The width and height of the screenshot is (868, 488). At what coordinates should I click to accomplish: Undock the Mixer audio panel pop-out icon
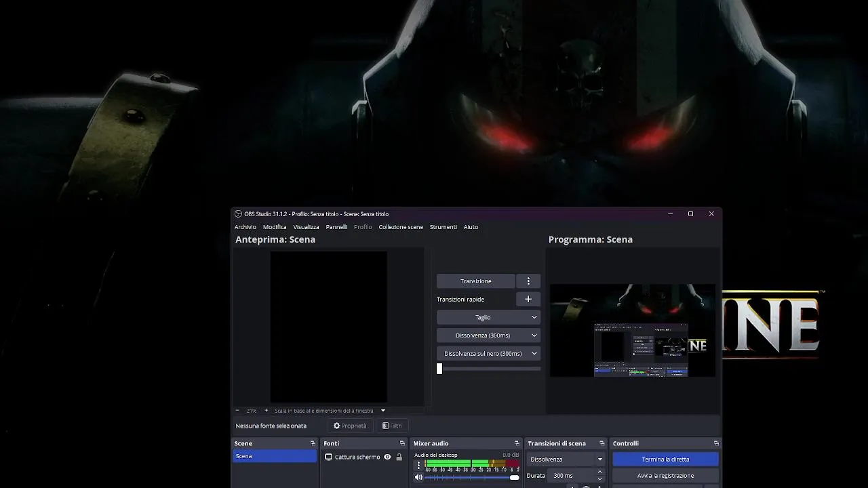[x=517, y=443]
